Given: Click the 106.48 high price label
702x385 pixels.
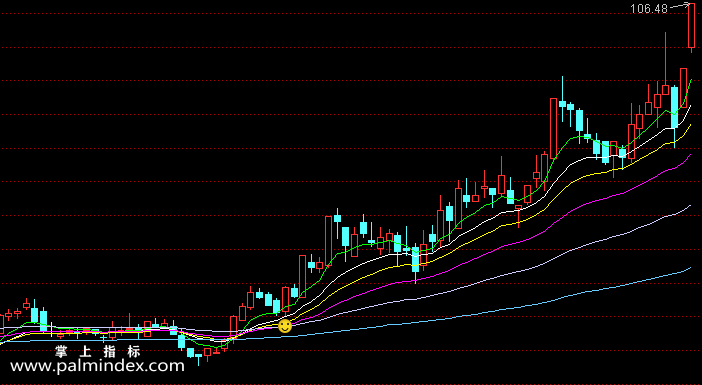Looking at the screenshot, I should [x=649, y=9].
